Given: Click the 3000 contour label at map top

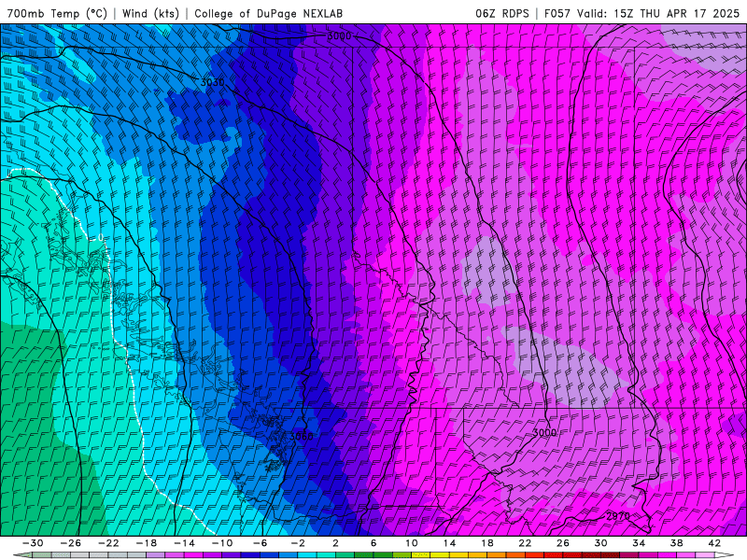Looking at the screenshot, I should (339, 36).
